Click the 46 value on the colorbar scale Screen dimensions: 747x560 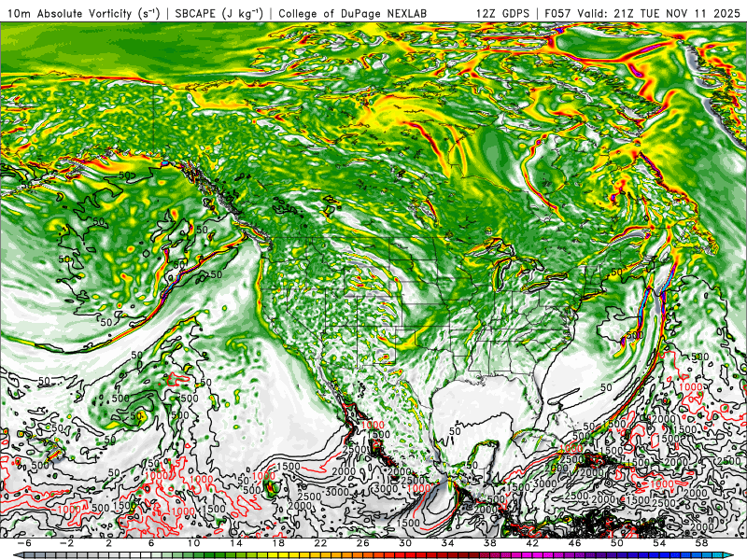pyautogui.click(x=574, y=543)
